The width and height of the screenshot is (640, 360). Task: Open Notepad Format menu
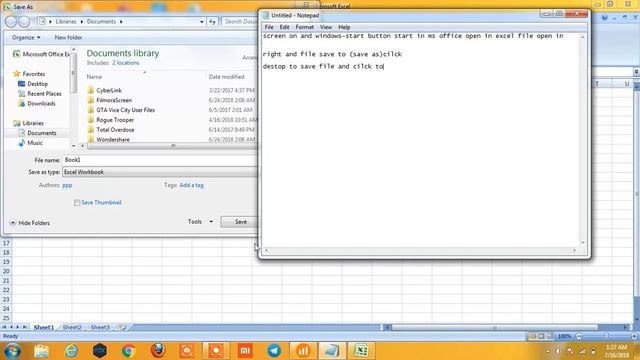304,27
